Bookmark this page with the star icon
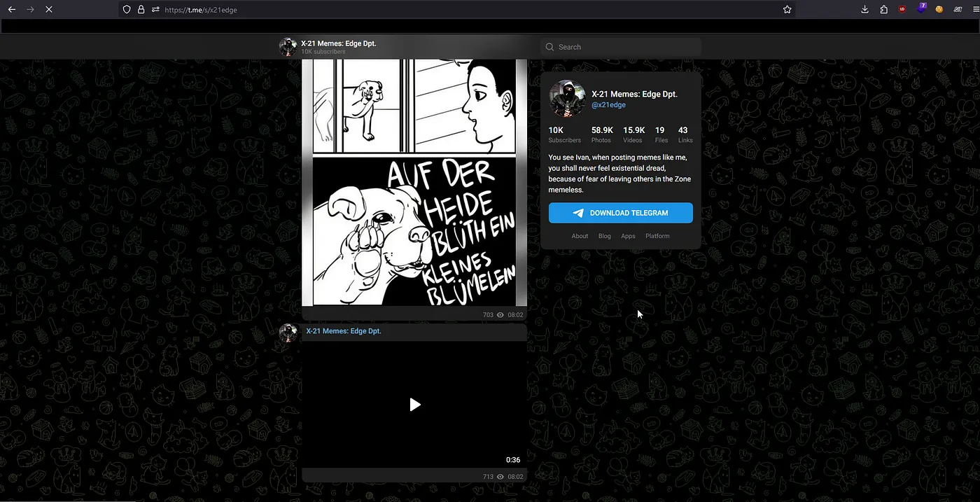 pyautogui.click(x=787, y=10)
